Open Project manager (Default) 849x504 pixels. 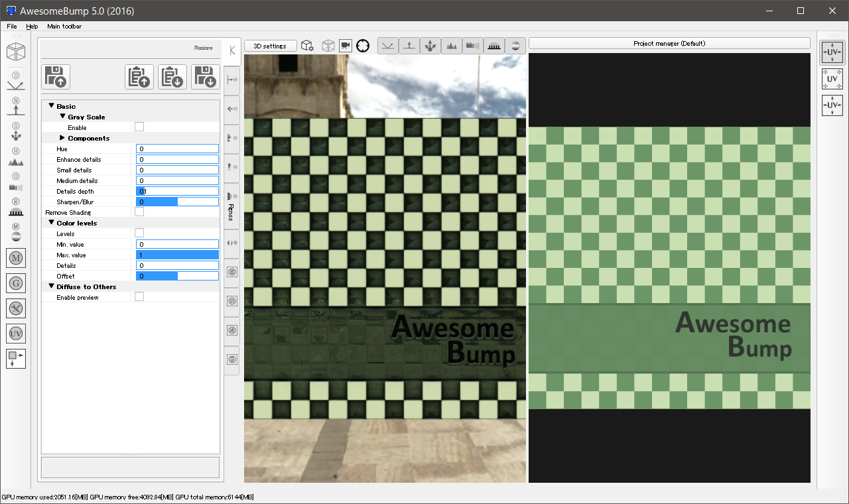pos(669,43)
